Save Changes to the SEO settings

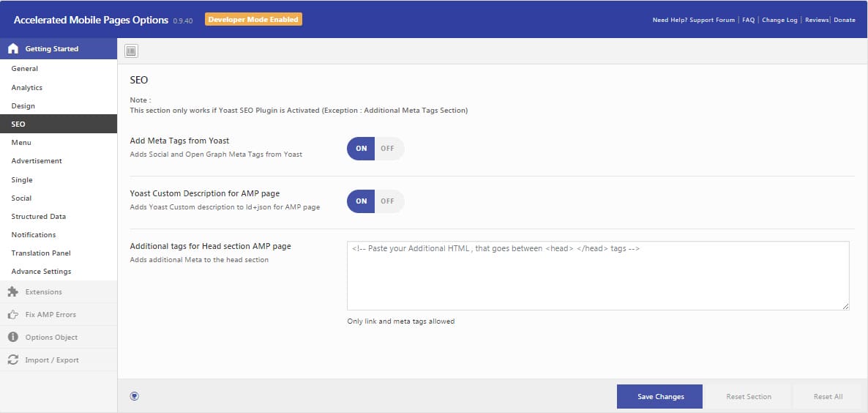[x=659, y=397]
